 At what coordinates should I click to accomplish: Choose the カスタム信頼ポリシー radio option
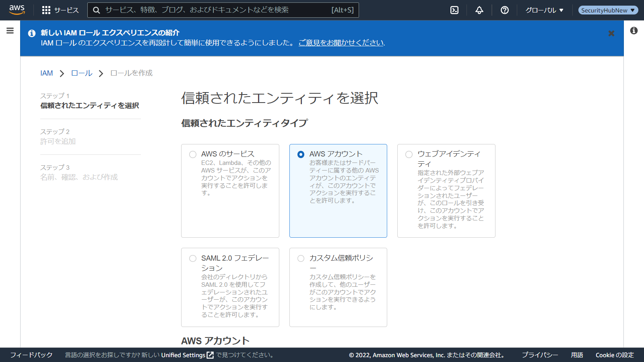(301, 258)
